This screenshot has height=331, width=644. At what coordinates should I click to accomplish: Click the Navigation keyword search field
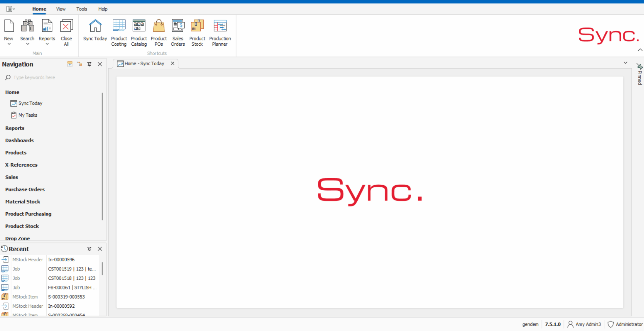[52, 77]
